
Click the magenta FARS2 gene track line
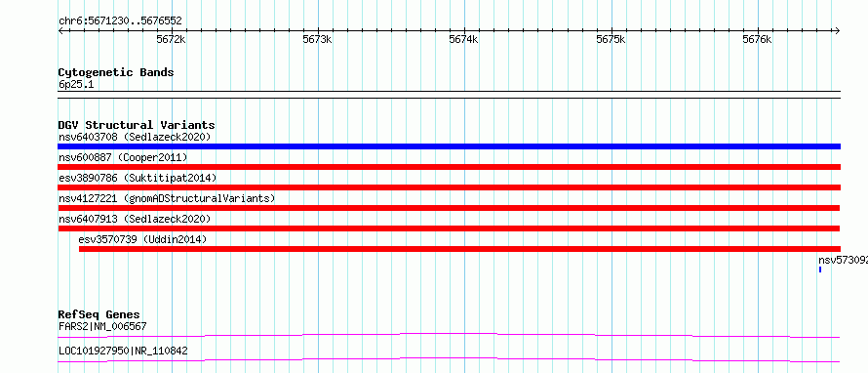[449, 335]
